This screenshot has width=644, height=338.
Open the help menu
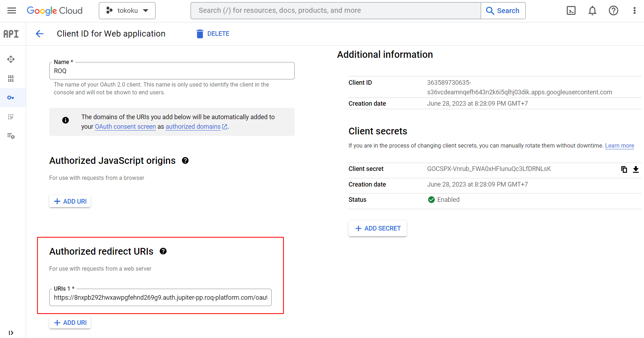tap(613, 11)
